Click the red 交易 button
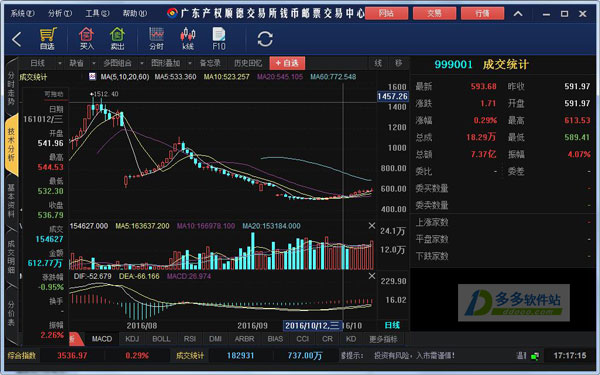The width and height of the screenshot is (600, 375). [x=434, y=13]
